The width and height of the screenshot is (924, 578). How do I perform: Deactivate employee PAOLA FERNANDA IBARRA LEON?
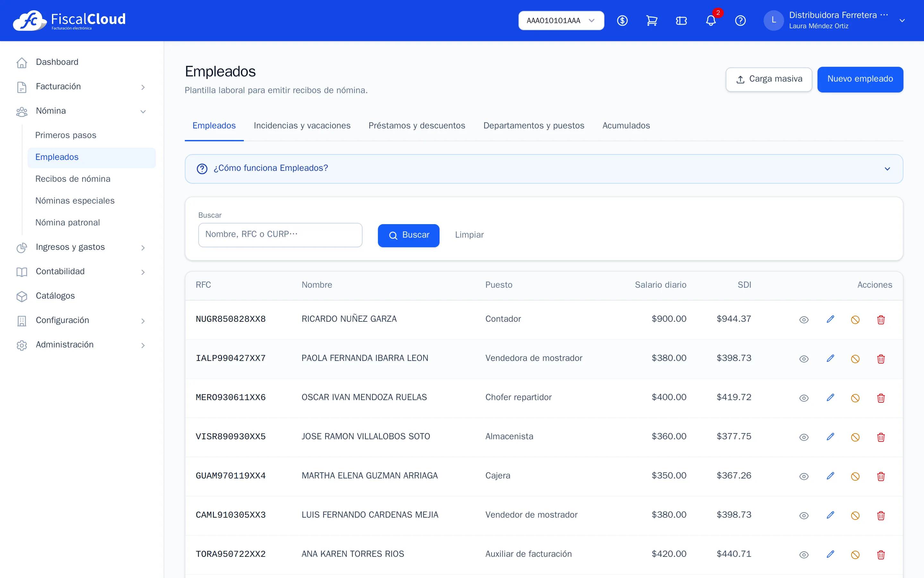(855, 359)
